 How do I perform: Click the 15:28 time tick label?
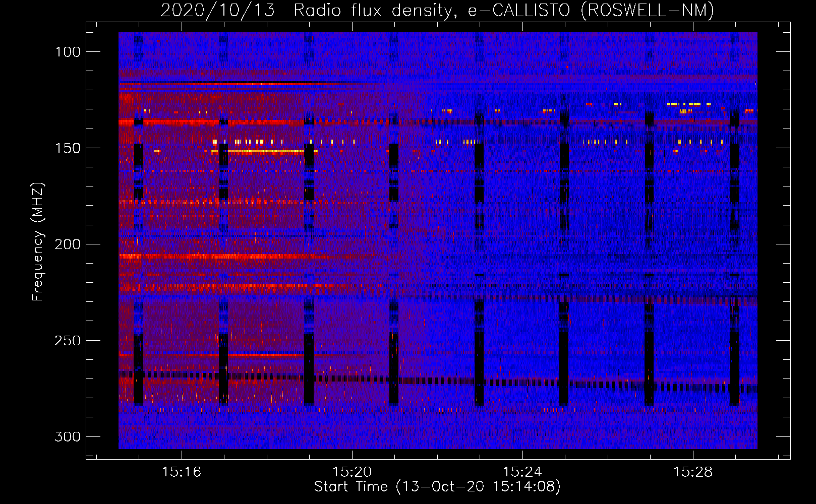[x=693, y=472]
